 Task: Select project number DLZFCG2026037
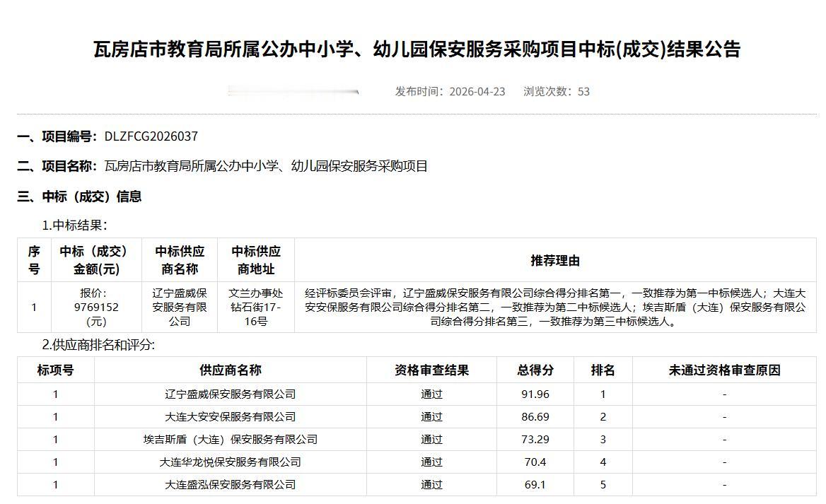tap(151, 136)
